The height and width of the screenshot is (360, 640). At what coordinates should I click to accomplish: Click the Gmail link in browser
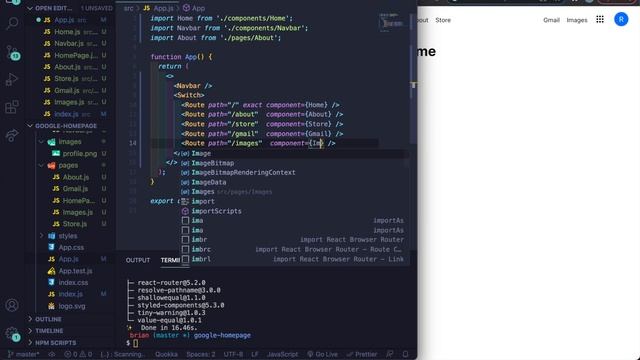(551, 20)
